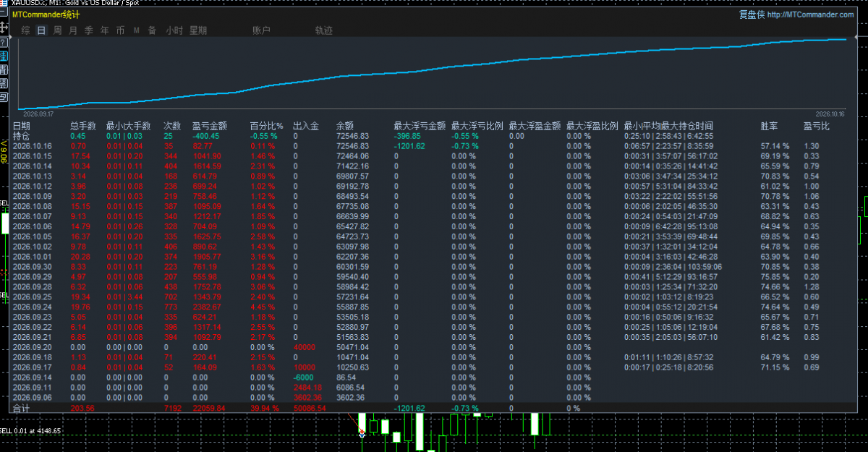
Task: Open the 币 (symbol) tab
Action: click(120, 30)
